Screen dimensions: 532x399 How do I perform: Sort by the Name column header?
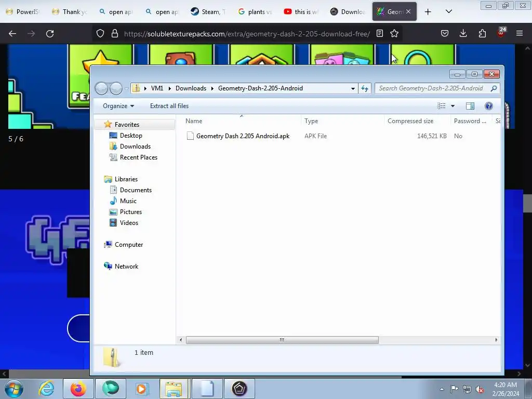tap(241, 121)
